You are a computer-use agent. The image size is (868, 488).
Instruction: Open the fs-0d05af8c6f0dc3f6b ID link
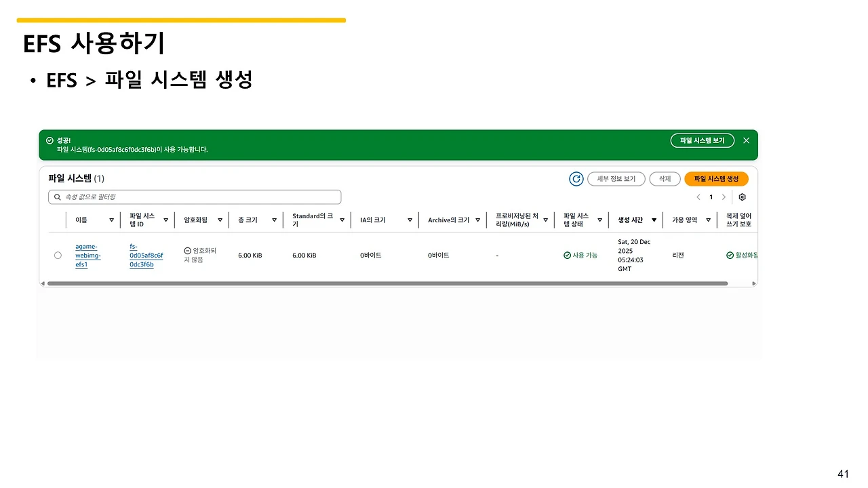(x=146, y=255)
